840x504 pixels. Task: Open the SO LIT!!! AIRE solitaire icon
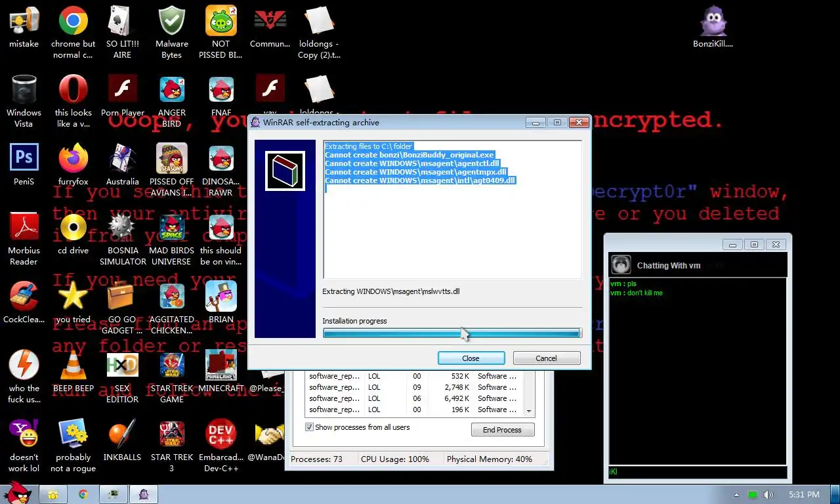pyautogui.click(x=122, y=33)
